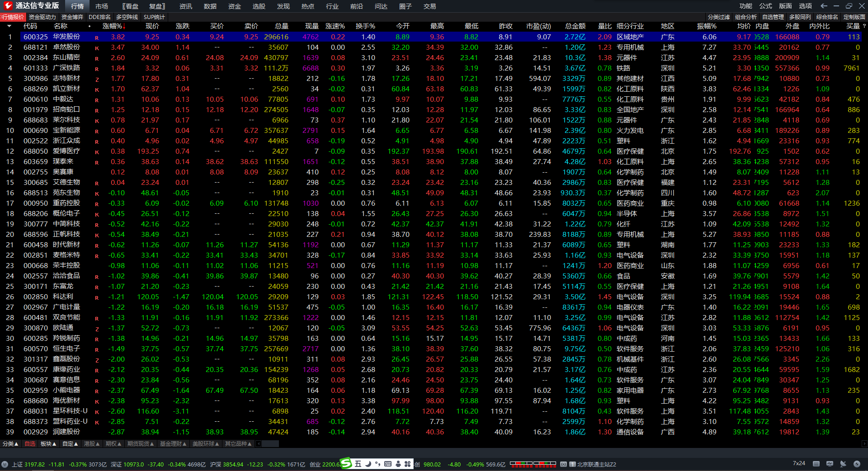Click the 定制版面 button
The height and width of the screenshot is (471, 868).
pyautogui.click(x=854, y=17)
